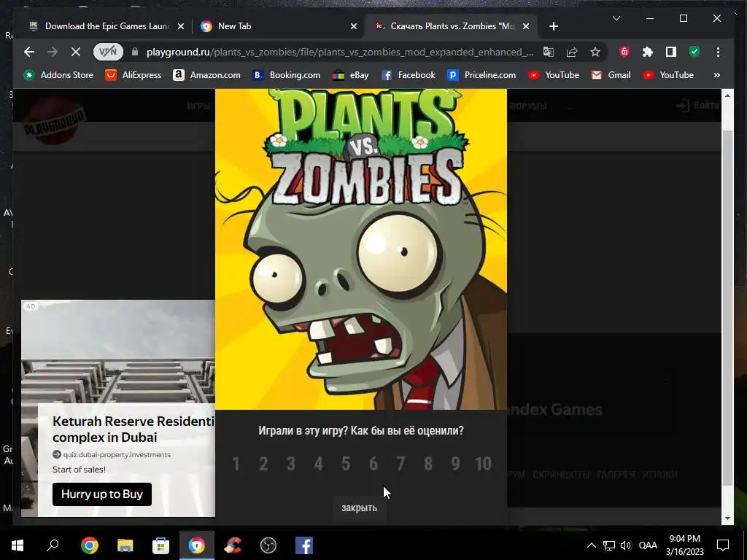The image size is (747, 560).
Task: Open the AliExpress bookmark
Action: coord(133,75)
